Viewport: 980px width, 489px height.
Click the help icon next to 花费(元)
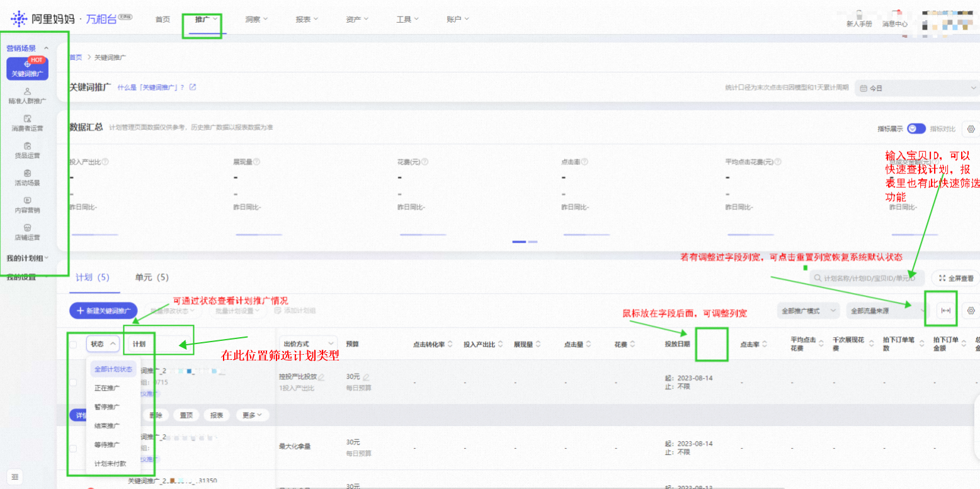[424, 162]
